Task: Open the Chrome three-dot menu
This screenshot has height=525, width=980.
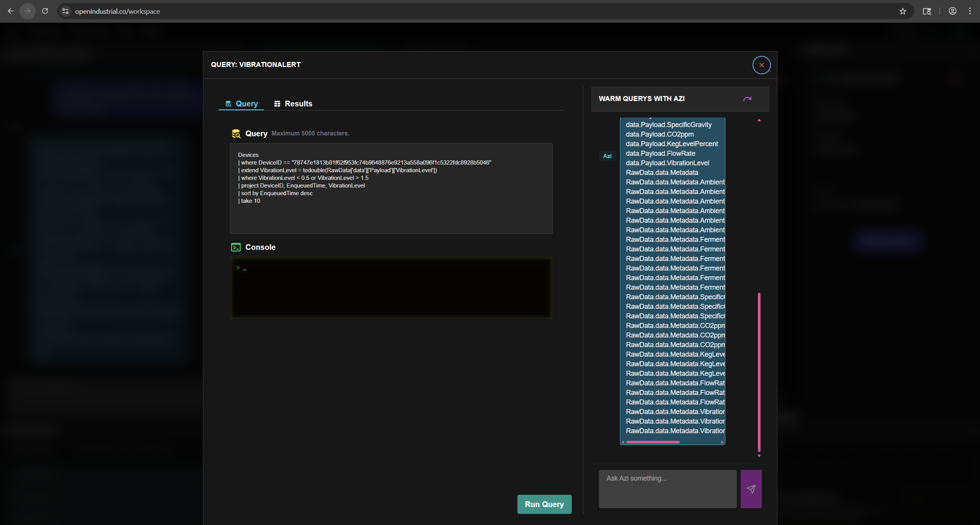Action: click(970, 11)
